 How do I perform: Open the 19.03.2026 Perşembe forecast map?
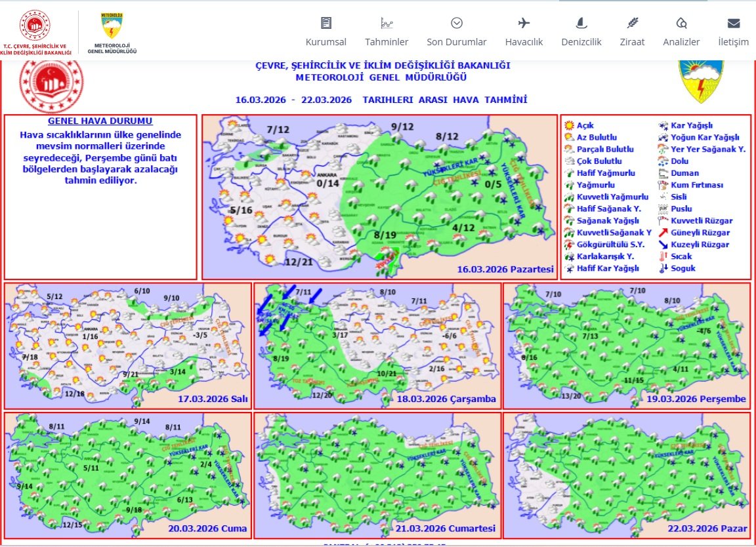click(627, 346)
